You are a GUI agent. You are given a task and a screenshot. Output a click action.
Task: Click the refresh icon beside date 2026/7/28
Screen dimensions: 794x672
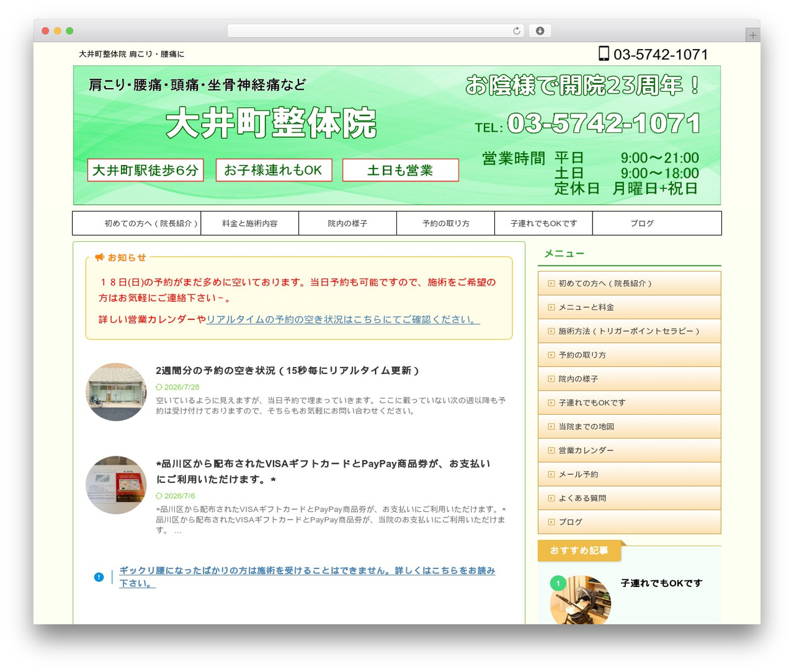(159, 387)
